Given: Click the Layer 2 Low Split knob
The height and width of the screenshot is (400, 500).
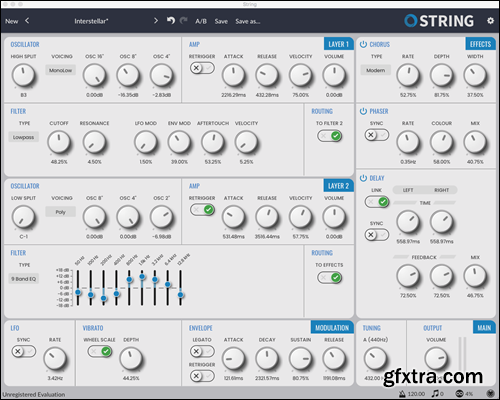Looking at the screenshot, I should (x=23, y=217).
